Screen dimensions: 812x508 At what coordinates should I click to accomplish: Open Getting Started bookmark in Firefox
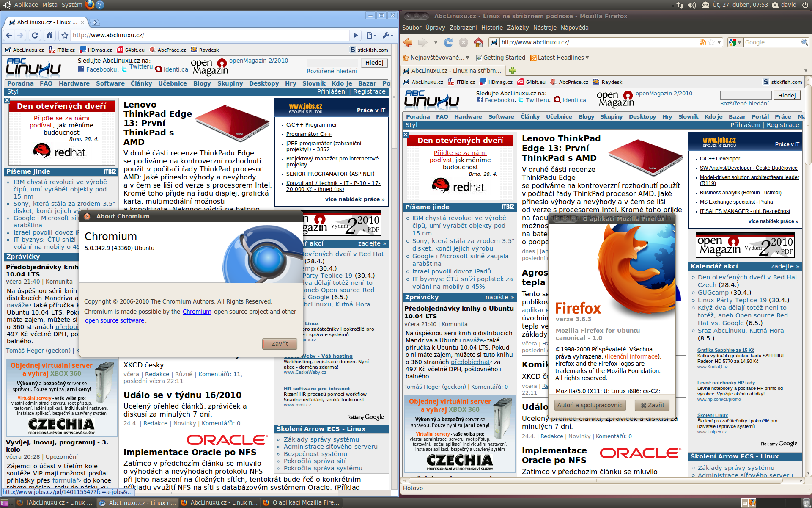[x=500, y=58]
